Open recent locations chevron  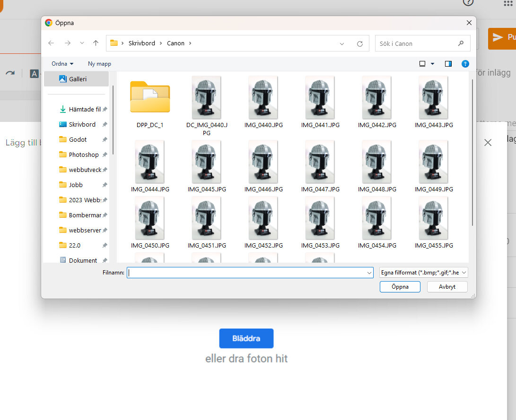pyautogui.click(x=82, y=43)
